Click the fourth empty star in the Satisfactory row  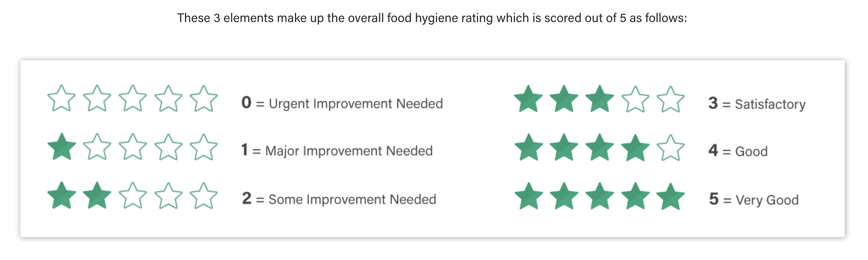pyautogui.click(x=635, y=99)
